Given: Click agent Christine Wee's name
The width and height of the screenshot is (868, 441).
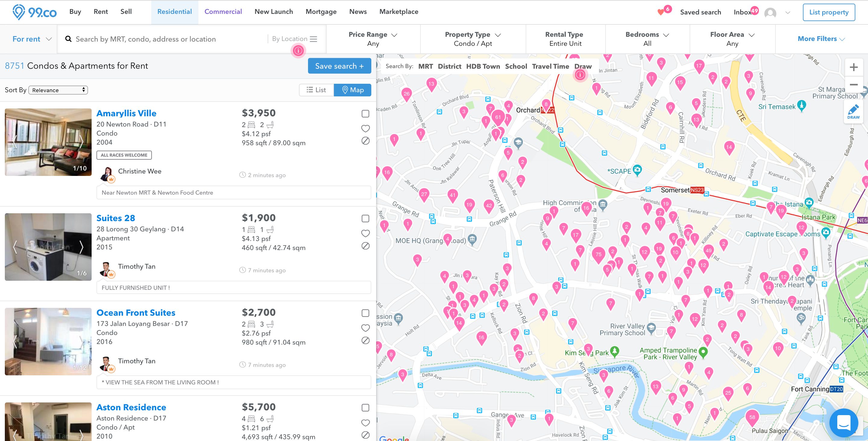Looking at the screenshot, I should tap(140, 171).
